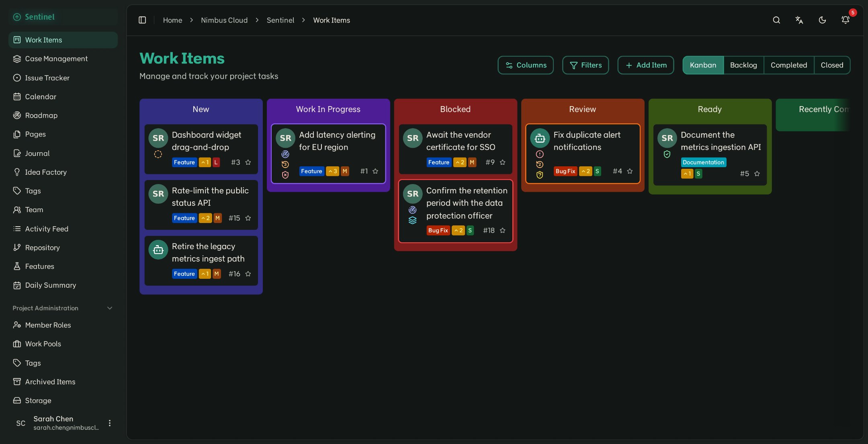The width and height of the screenshot is (868, 444).
Task: Open Member Roles page
Action: [x=63, y=325]
